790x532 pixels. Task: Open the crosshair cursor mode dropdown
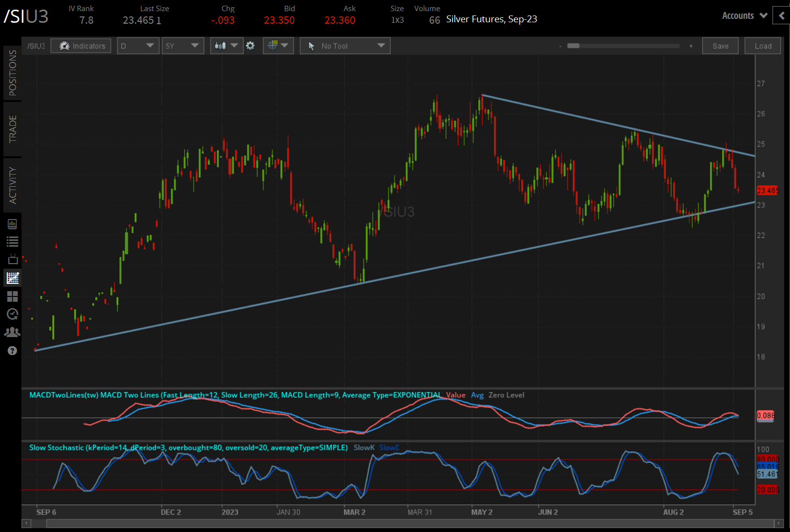coord(278,46)
